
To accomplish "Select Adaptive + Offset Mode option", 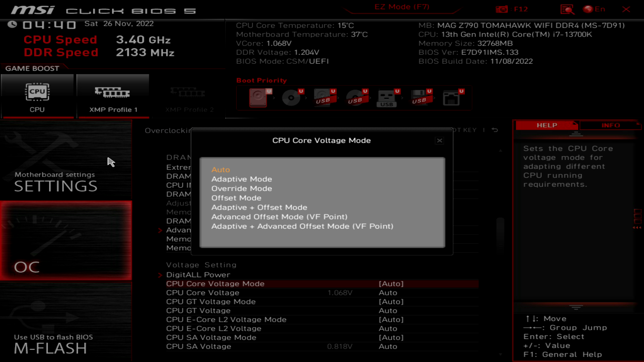I will point(260,207).
